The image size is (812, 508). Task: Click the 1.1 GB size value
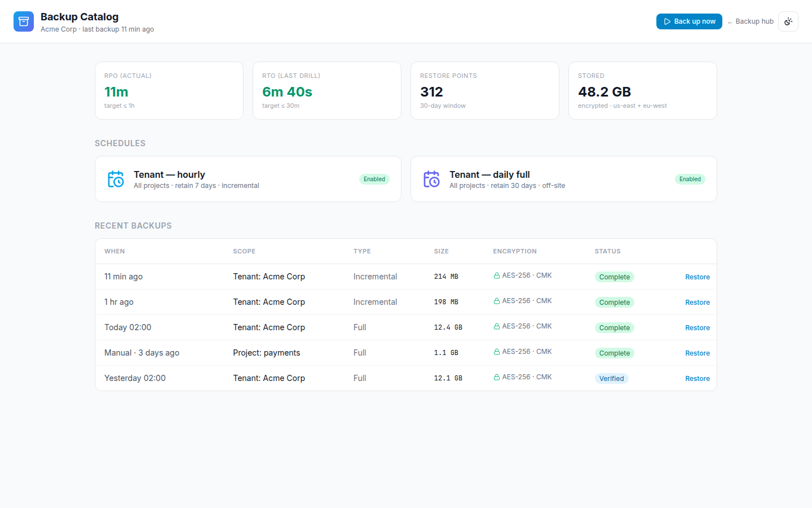click(446, 353)
